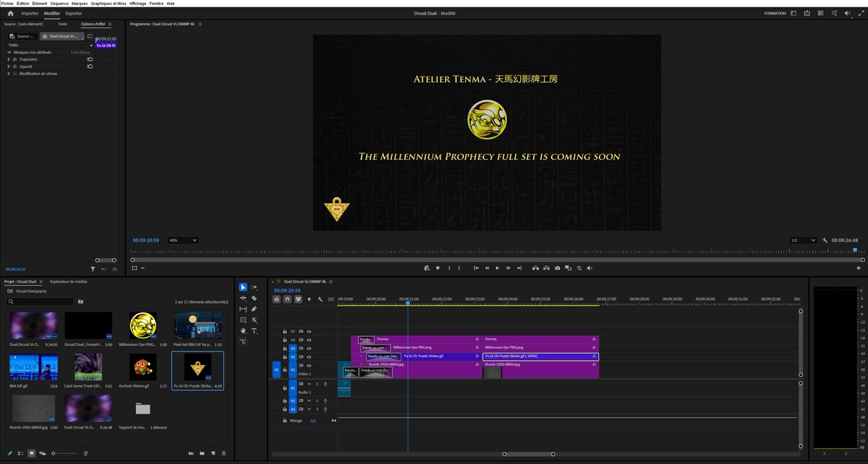Click the Tout effacer button

(x=80, y=52)
